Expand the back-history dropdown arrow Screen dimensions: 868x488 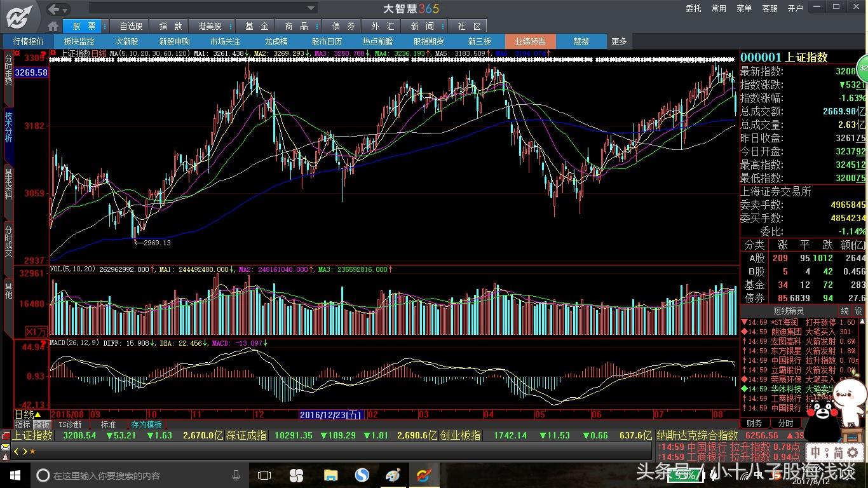pyautogui.click(x=66, y=10)
